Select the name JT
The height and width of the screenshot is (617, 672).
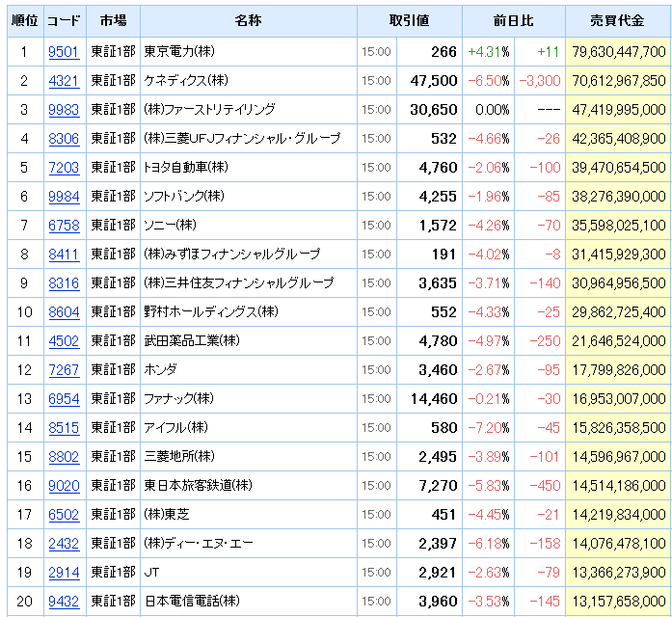coord(151,573)
